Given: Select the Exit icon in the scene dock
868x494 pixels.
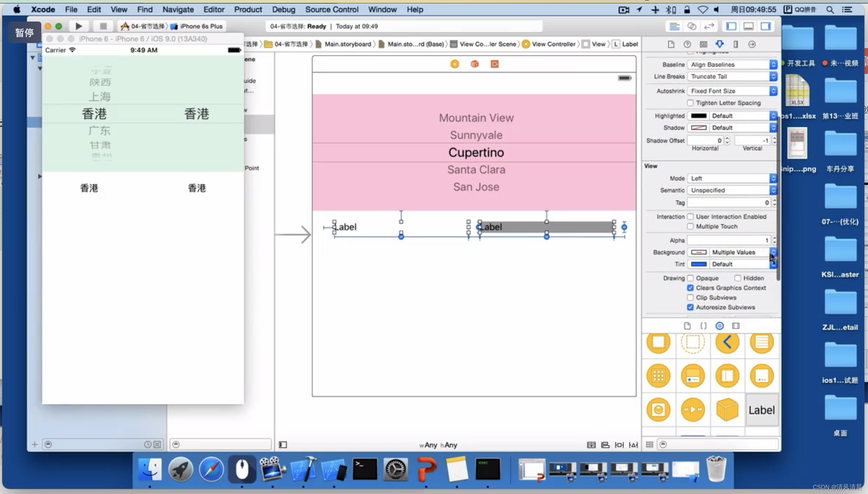Looking at the screenshot, I should coord(495,64).
